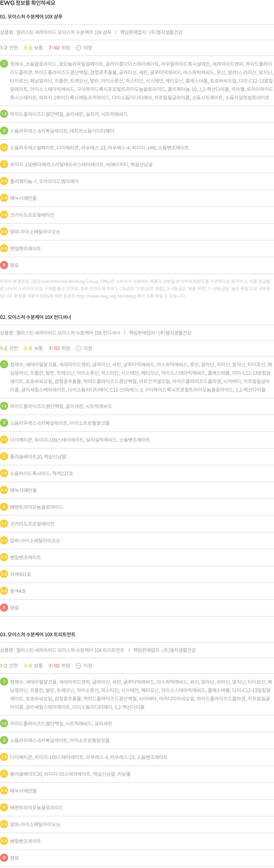
Task: Click the 3 badge beside 피이지-150펜타에리스리틸테트라스테아레이트
Action: coord(4,164)
